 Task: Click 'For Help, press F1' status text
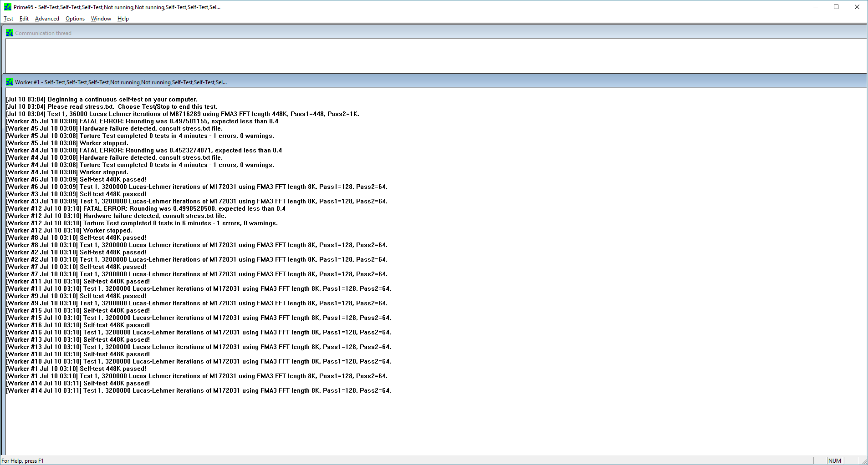[x=22, y=461]
